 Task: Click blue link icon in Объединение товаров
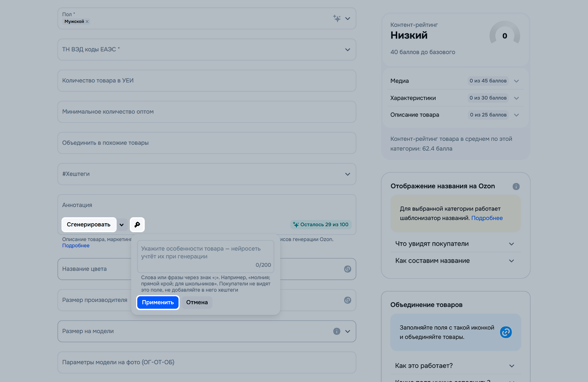tap(506, 332)
